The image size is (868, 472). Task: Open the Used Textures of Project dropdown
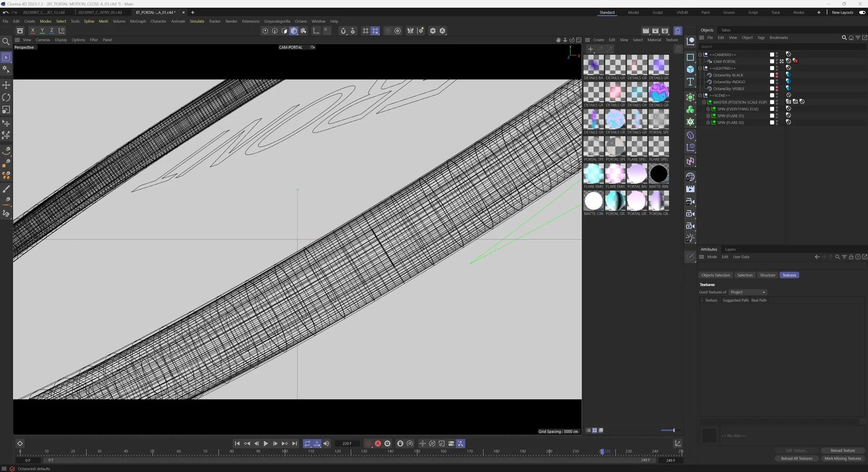[x=747, y=292]
